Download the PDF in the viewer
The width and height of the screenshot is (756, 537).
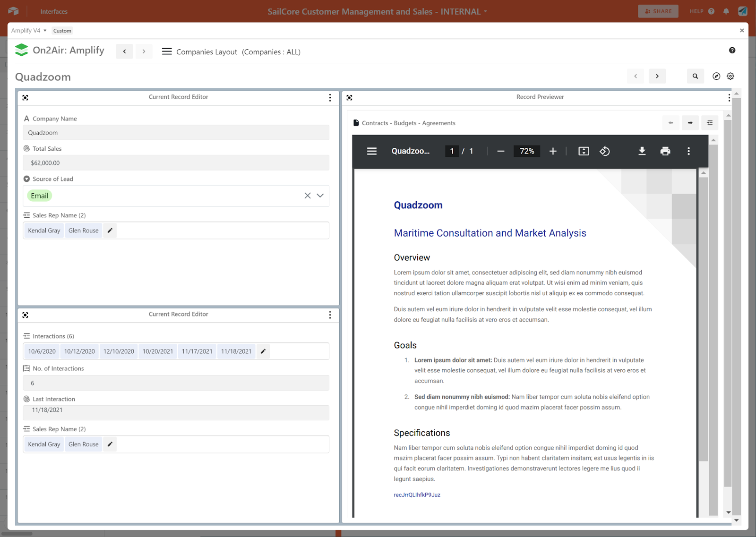[x=642, y=151]
